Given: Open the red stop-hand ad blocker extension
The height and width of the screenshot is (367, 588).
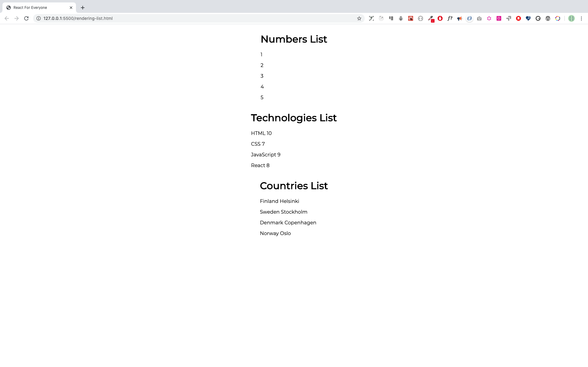Looking at the screenshot, I should [440, 18].
